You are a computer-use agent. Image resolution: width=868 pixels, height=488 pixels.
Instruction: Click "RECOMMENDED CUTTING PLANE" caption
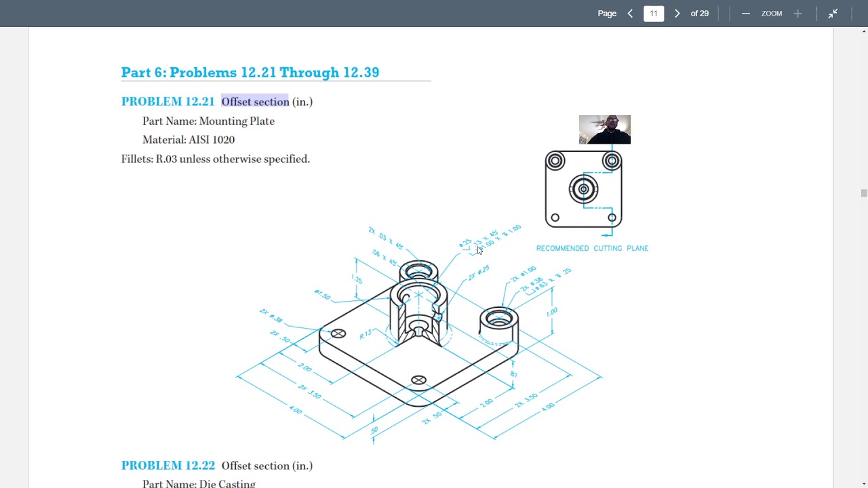point(592,248)
